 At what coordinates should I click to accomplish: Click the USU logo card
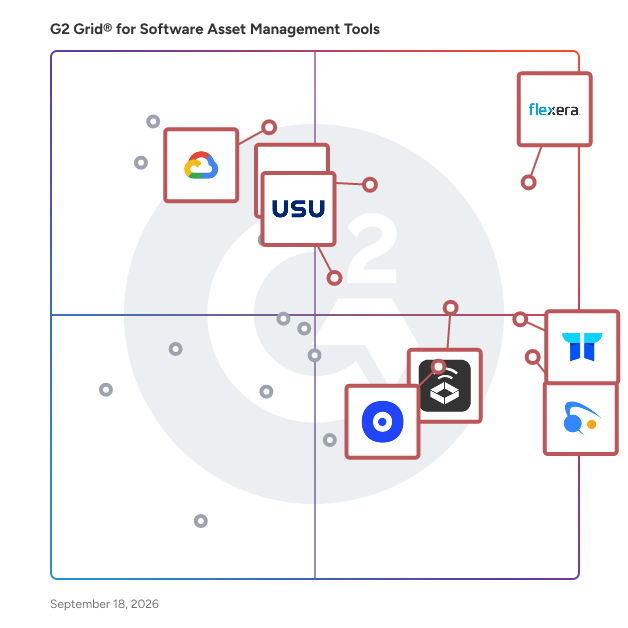click(298, 209)
